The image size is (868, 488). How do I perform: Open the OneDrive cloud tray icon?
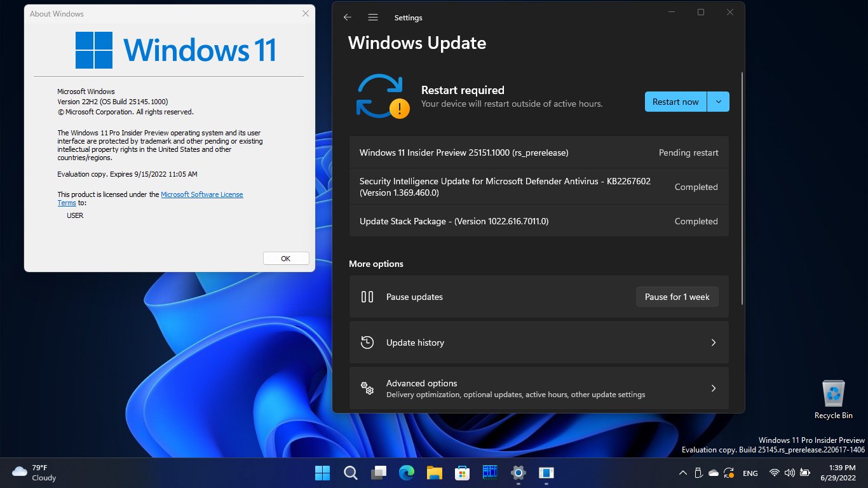(x=714, y=473)
